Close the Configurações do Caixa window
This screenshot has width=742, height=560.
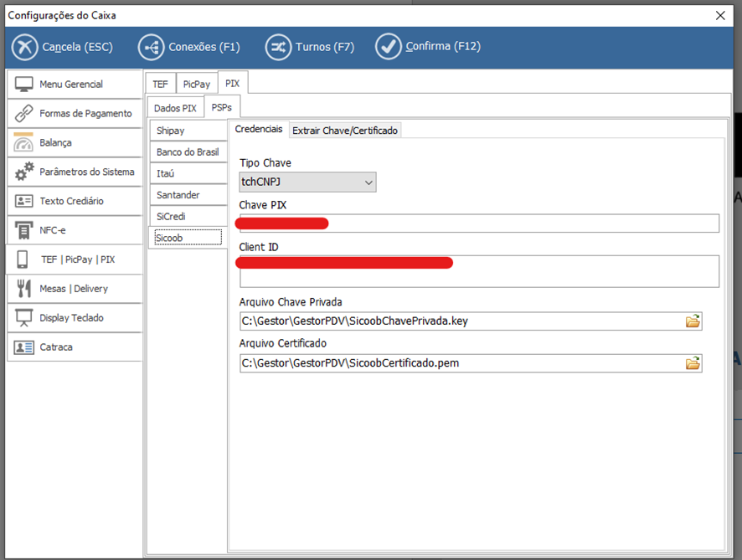coord(719,14)
